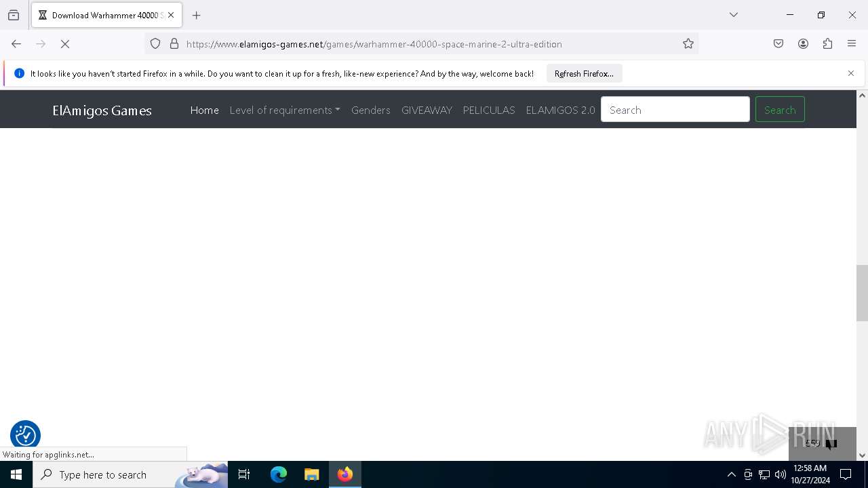Viewport: 868px width, 488px height.
Task: Open the ELAMIGOS 2.0 menu item
Action: (560, 110)
